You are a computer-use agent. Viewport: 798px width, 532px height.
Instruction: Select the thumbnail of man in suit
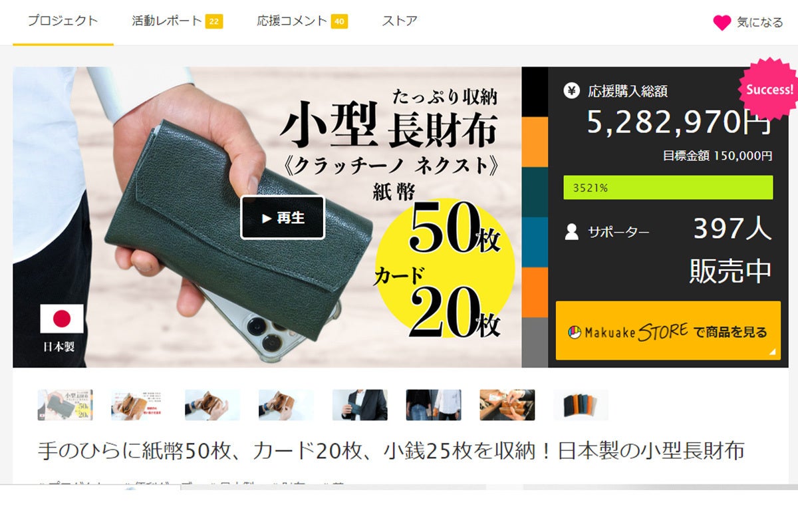tap(360, 405)
